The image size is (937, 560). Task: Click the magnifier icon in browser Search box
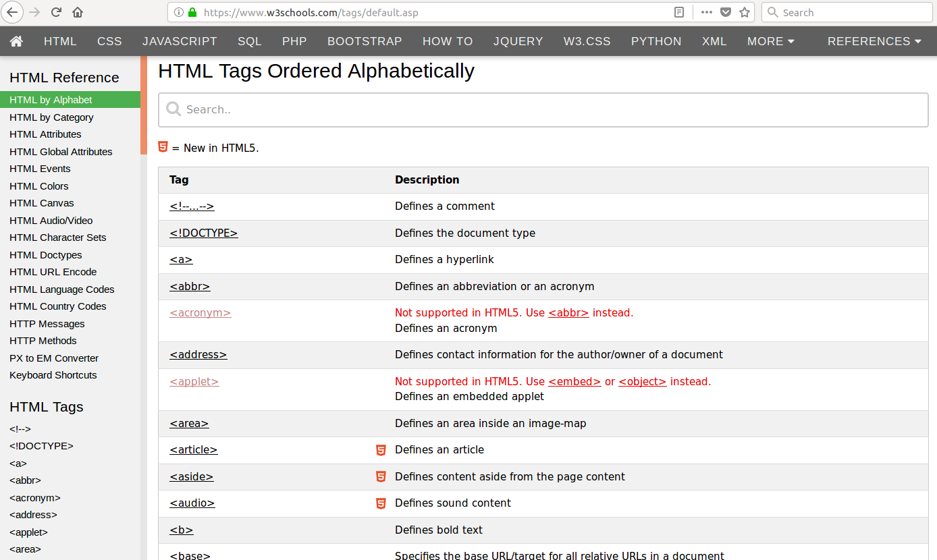tap(773, 12)
